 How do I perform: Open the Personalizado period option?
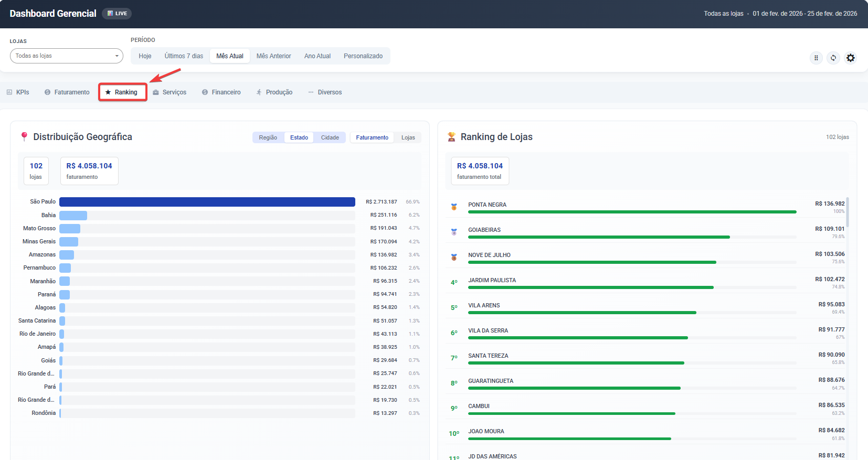[x=363, y=56]
